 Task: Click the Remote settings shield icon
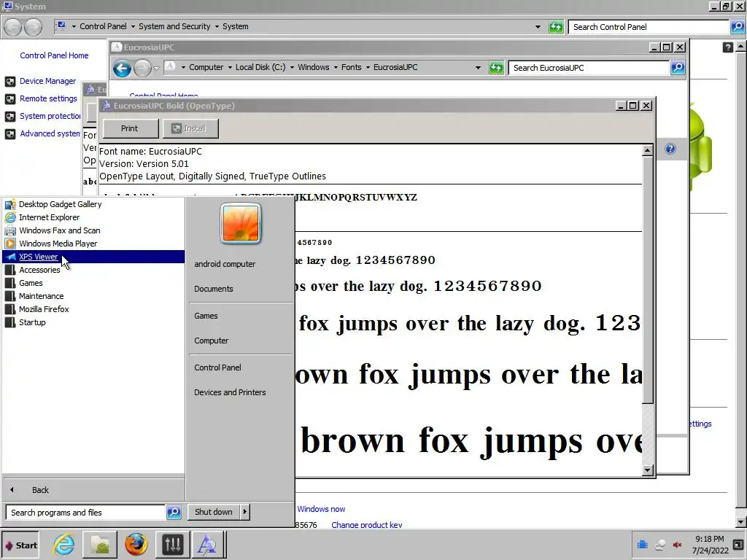point(10,99)
